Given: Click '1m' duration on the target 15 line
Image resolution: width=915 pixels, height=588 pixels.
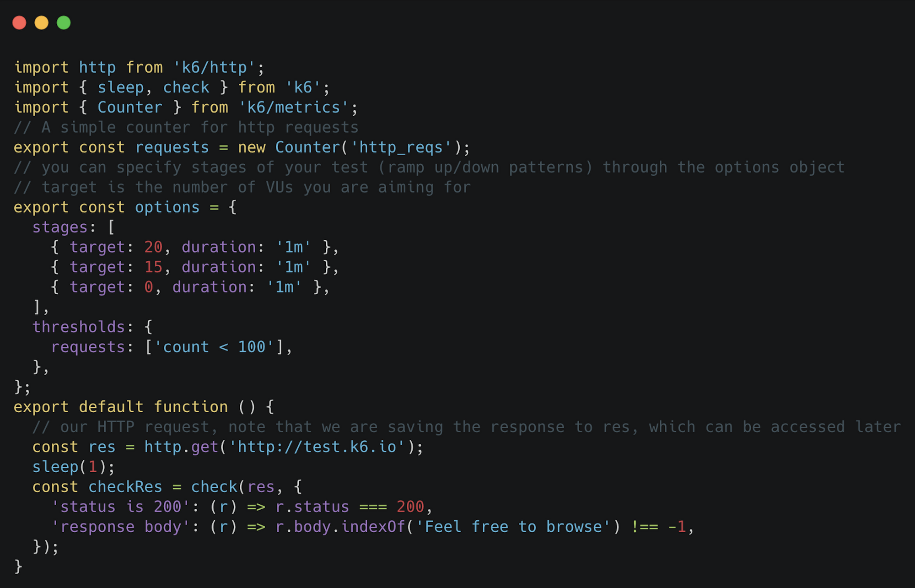Looking at the screenshot, I should tap(293, 267).
